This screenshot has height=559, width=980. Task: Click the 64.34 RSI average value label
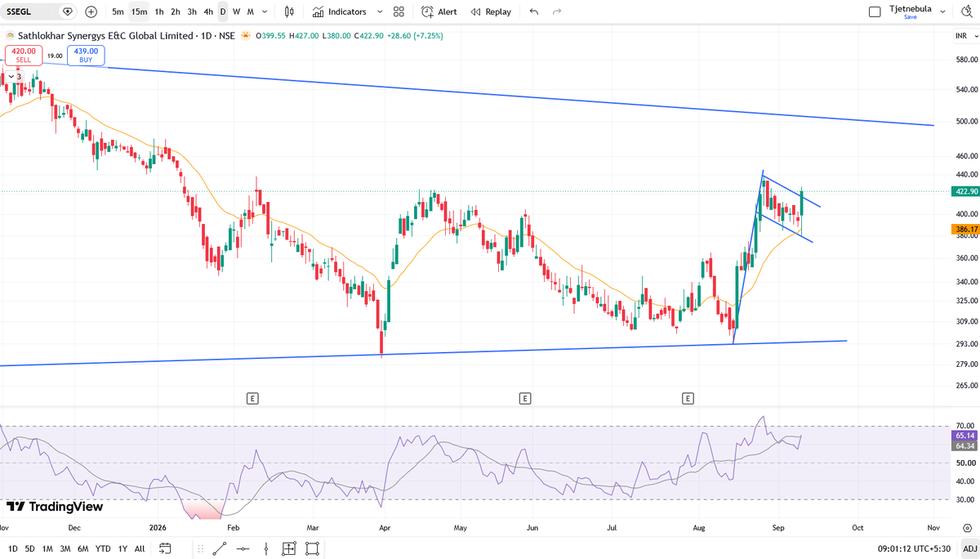964,446
